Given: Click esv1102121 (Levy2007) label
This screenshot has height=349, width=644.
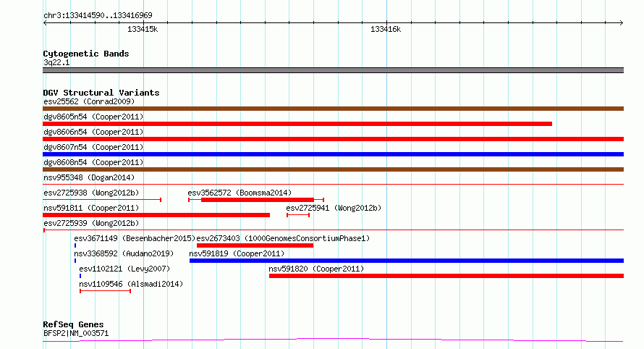Looking at the screenshot, I should click(x=124, y=269).
